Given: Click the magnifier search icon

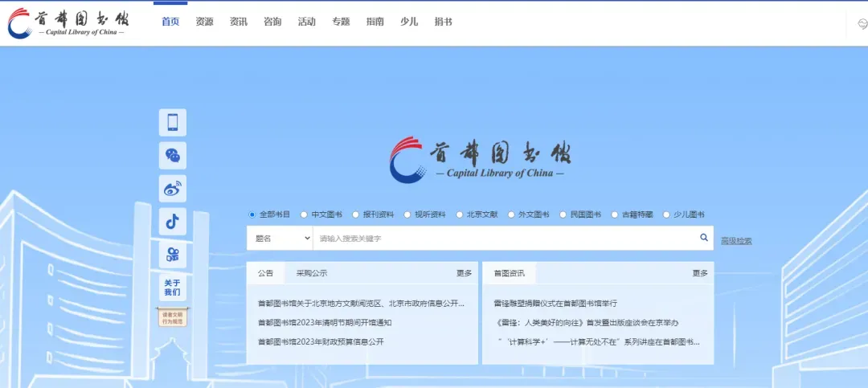Looking at the screenshot, I should 704,238.
